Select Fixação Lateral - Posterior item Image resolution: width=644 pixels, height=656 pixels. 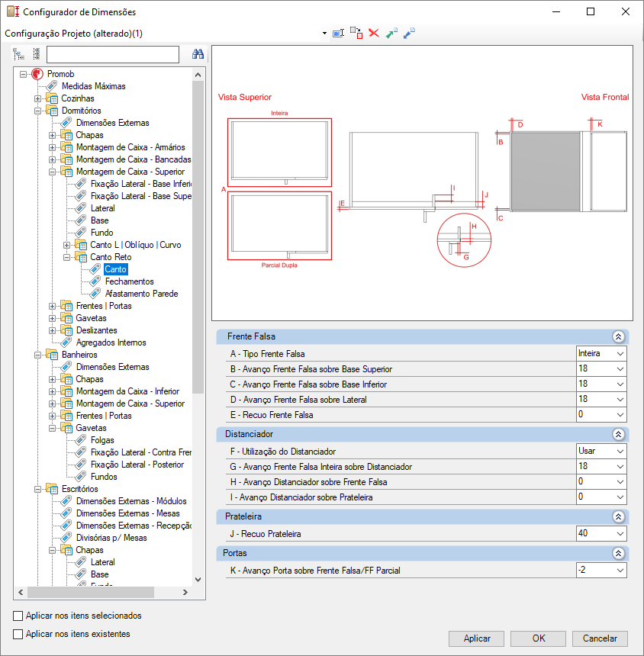[137, 465]
